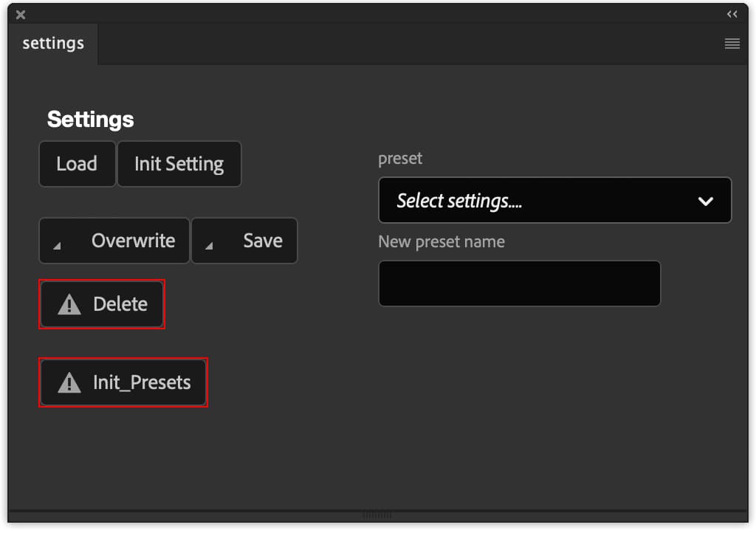Click the resize grip at panel bottom

pyautogui.click(x=378, y=515)
